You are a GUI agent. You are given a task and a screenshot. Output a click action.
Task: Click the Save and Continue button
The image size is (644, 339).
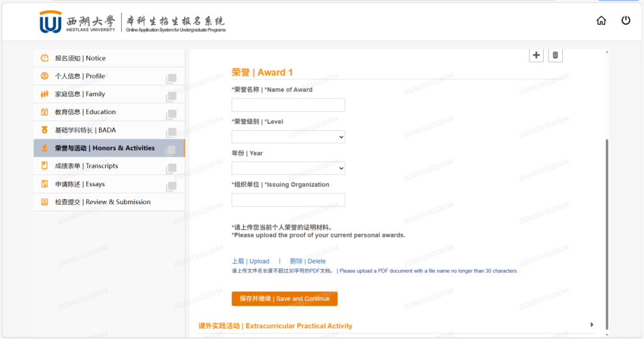pos(284,298)
